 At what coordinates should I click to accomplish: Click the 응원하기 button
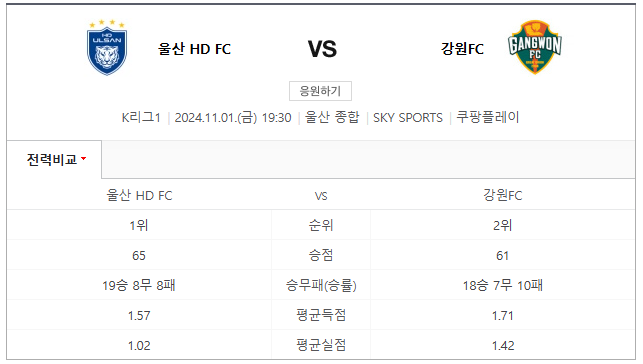[x=320, y=91]
